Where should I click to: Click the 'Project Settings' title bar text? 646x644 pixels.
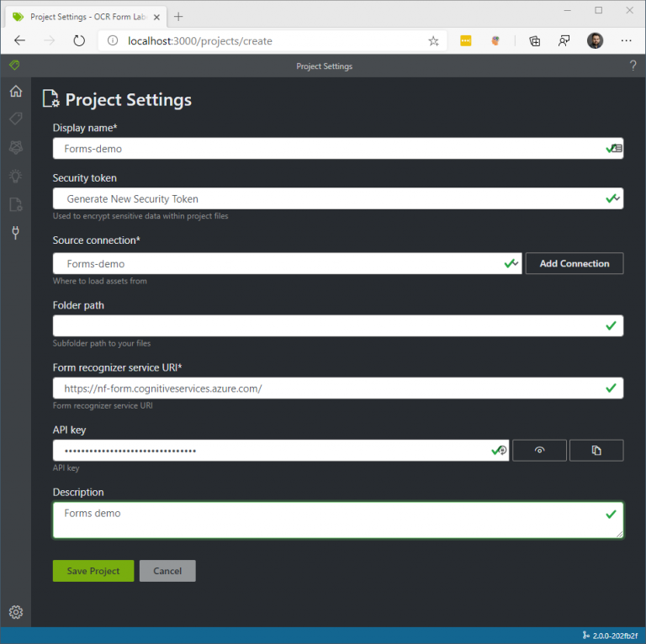(324, 66)
